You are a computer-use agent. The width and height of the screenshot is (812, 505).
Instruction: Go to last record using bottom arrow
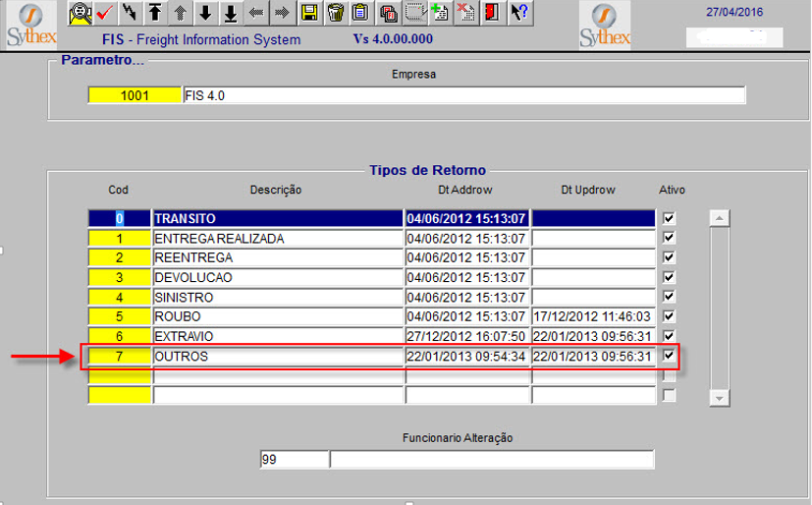pos(231,13)
